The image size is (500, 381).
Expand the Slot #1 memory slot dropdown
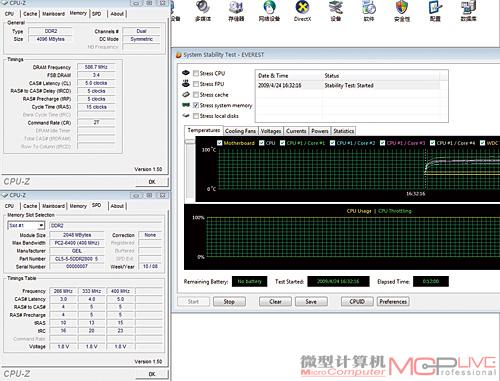41,226
